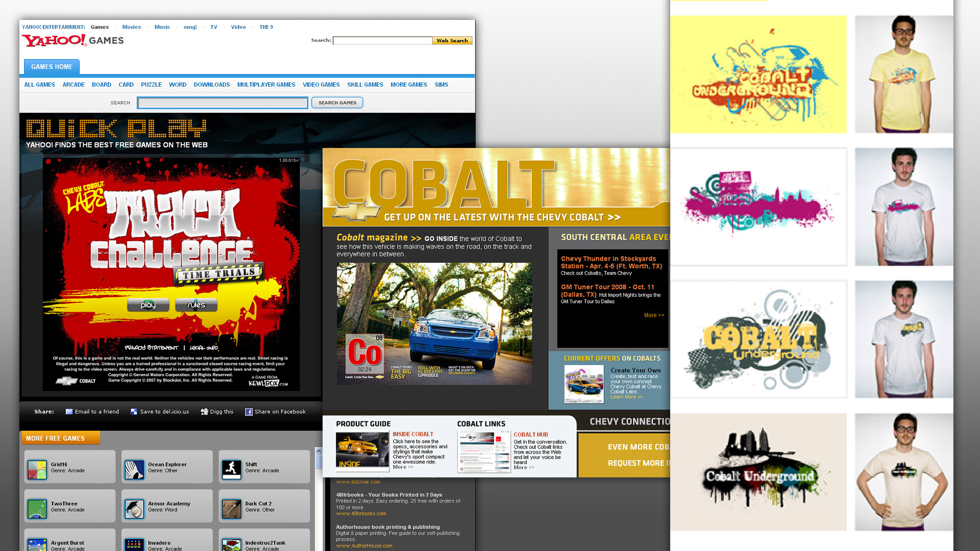980x551 pixels.
Task: Click the SEARCH GAMES button
Action: click(x=337, y=103)
